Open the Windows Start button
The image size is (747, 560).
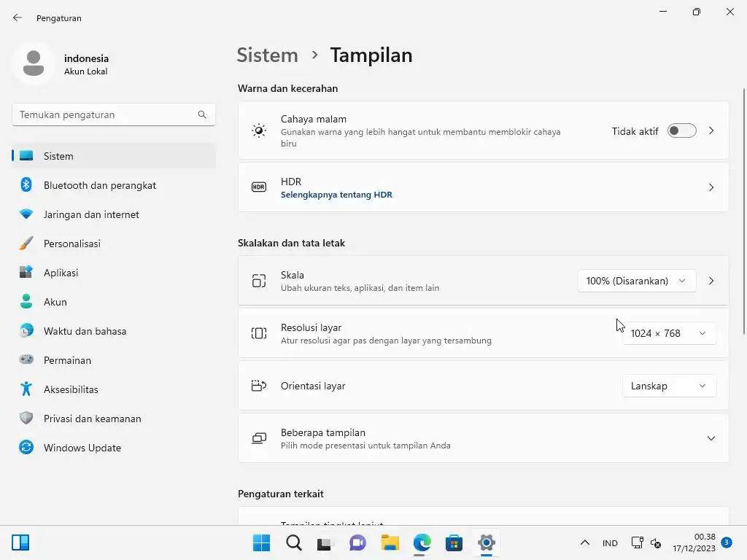coord(262,542)
